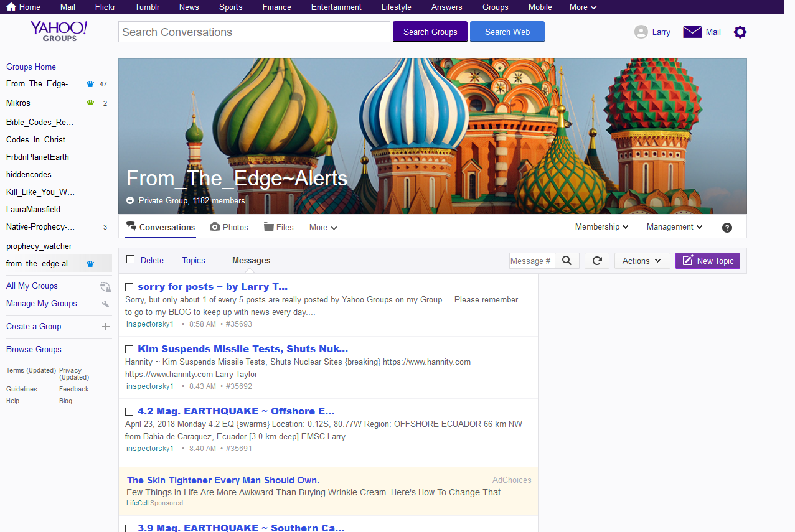795x532 pixels.
Task: Open '4.2 Mag. EARTHQUAKE ~ Offshore E...' title
Action: (x=236, y=411)
